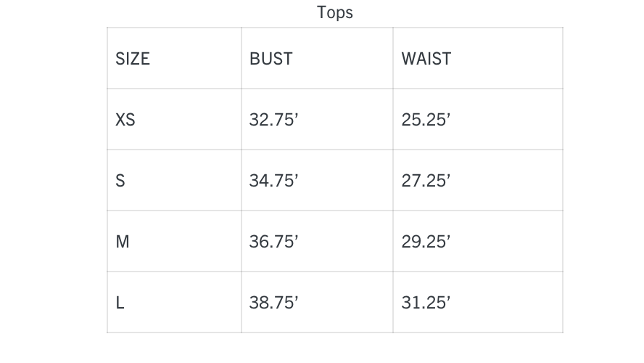Viewport: 644px width, 363px height.
Task: Click empty space right of WAIST header text
Action: click(507, 58)
